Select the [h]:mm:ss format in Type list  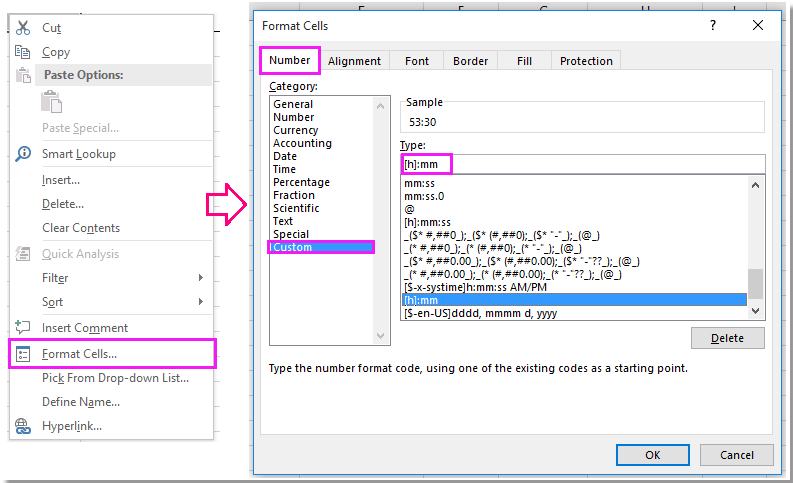427,222
